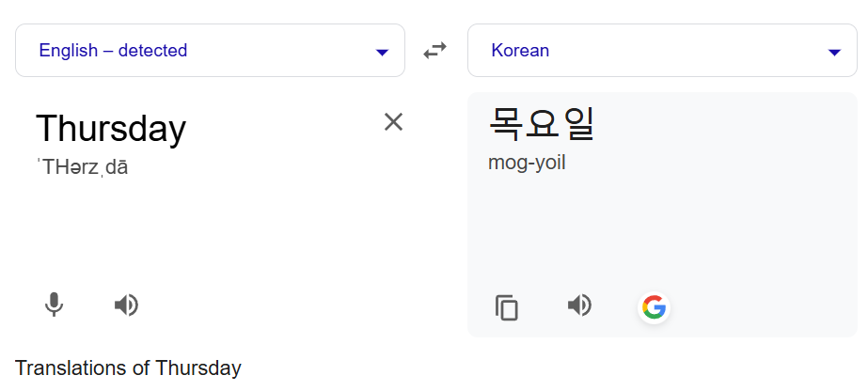Choose the Korean language label

520,51
